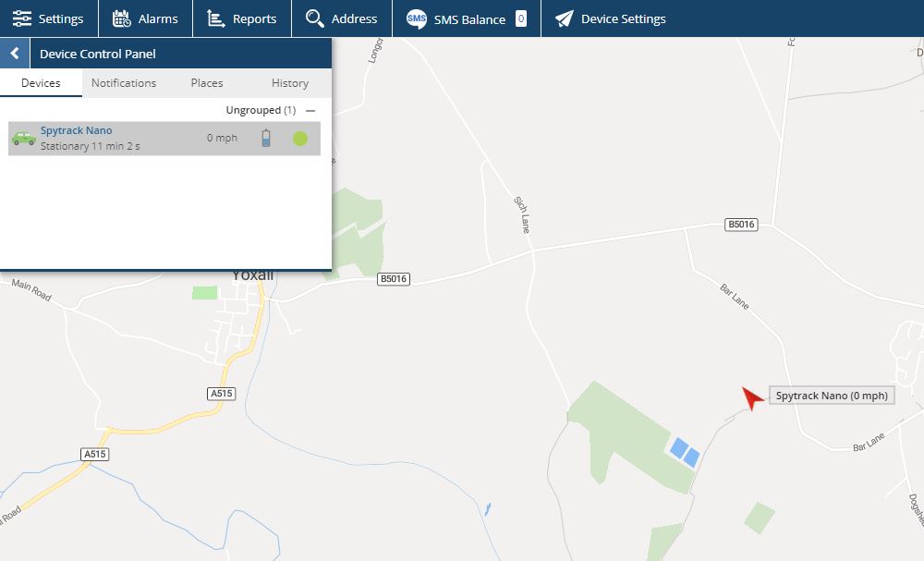
Task: Open the Alarms menu label
Action: (158, 18)
